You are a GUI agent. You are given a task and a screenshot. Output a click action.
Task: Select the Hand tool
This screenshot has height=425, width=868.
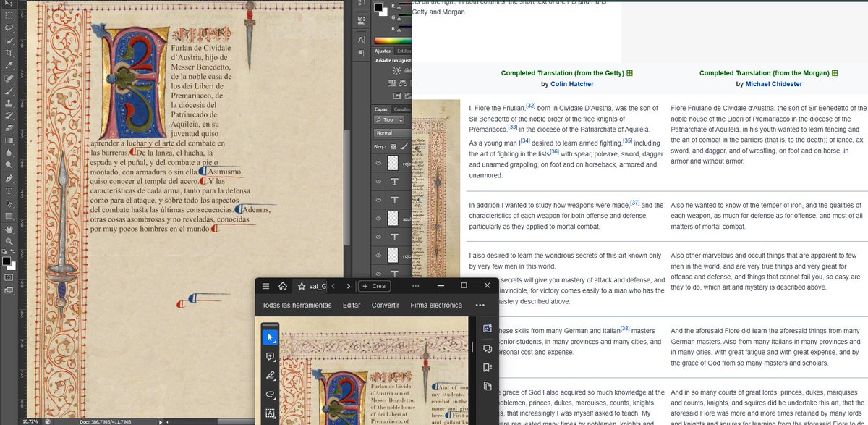9,230
